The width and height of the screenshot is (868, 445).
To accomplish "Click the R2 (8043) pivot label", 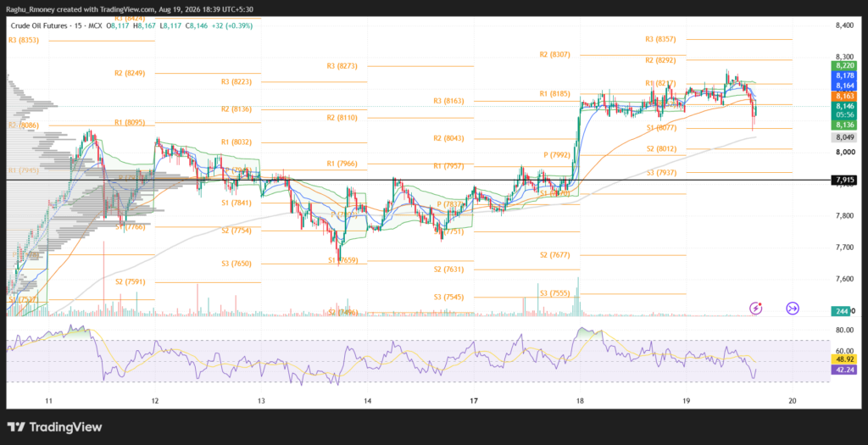I will [448, 138].
